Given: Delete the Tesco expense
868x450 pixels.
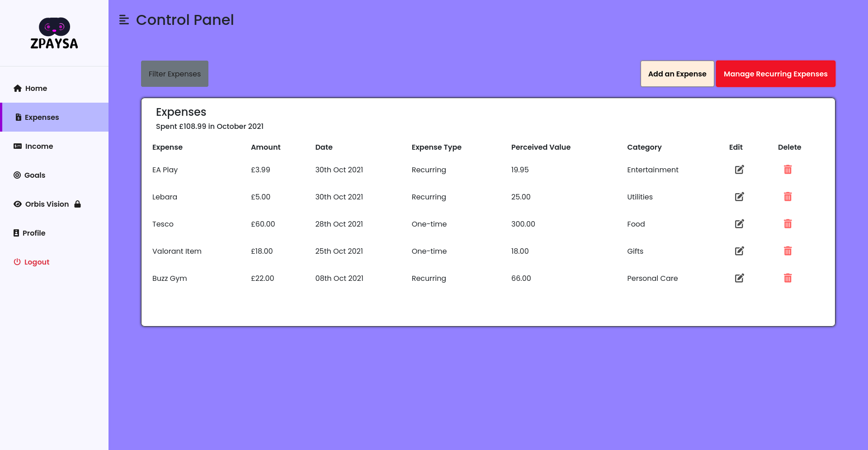Looking at the screenshot, I should 788,224.
